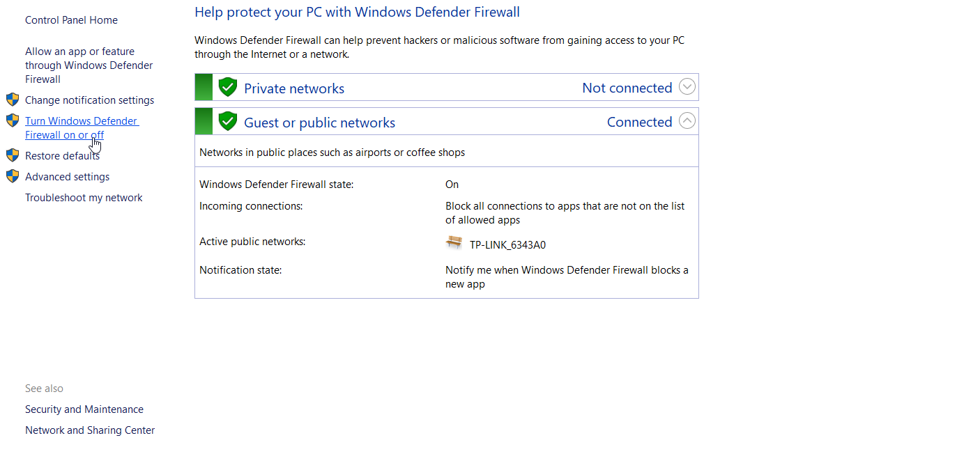
Task: Click the shield icon beside Change notification settings
Action: [13, 100]
